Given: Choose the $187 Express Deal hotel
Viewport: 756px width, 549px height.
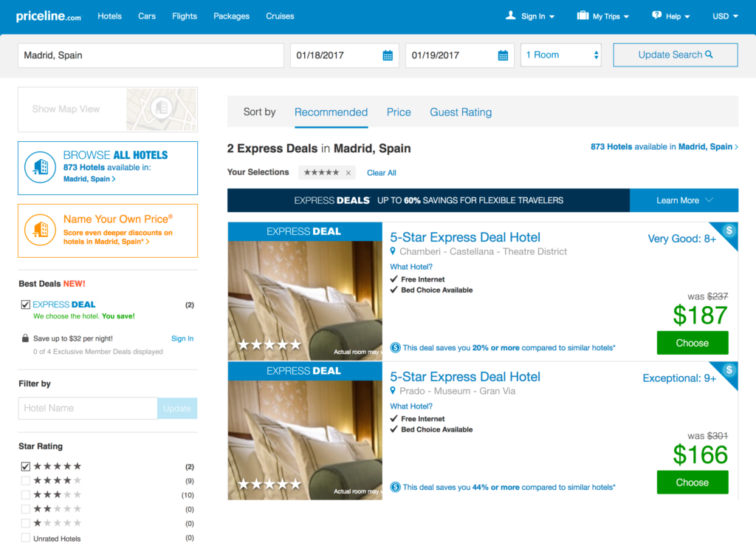Looking at the screenshot, I should (693, 343).
